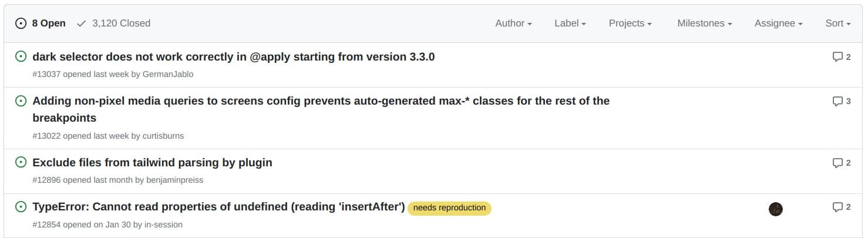Click open-issue icon beside non-pixel media queries issue
Screen dimensions: 868x238
point(21,101)
